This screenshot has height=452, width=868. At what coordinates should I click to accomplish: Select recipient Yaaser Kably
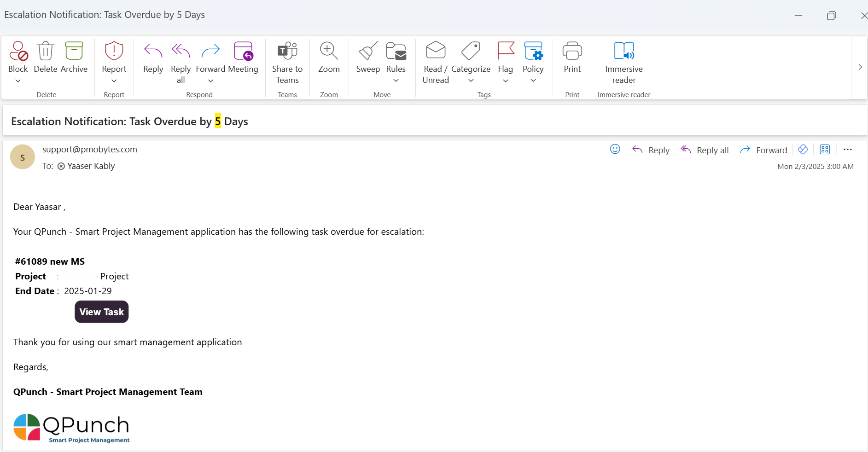point(91,166)
